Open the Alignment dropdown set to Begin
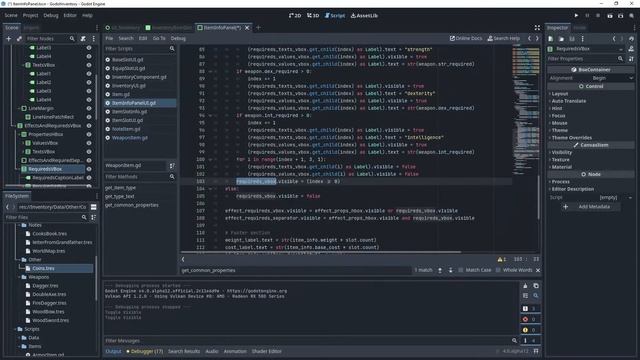Screen dimensions: 640x360 click(x=612, y=78)
